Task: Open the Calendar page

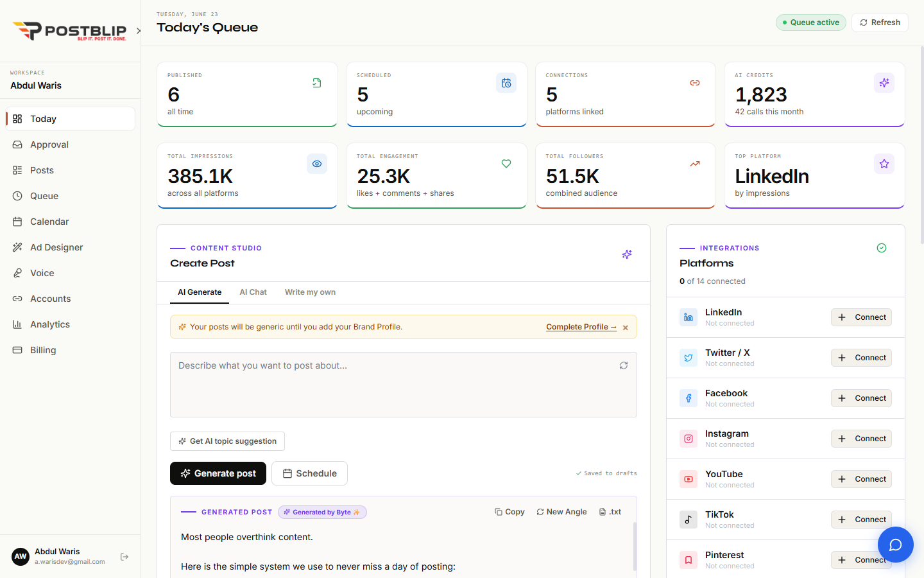Action: click(x=71, y=222)
